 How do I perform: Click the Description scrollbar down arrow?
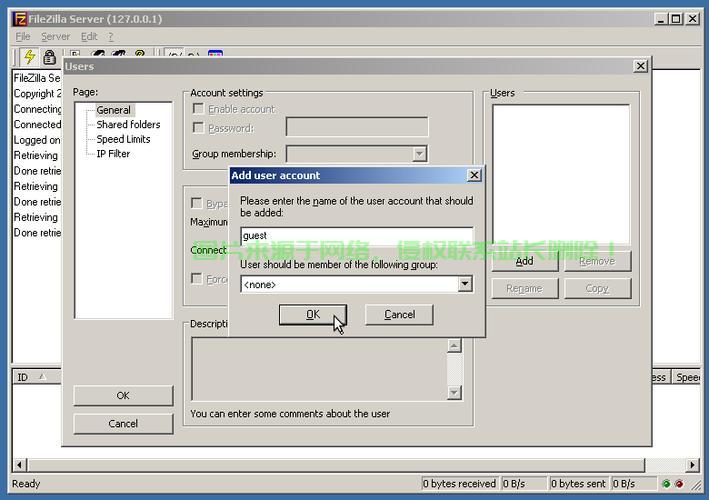(x=454, y=392)
